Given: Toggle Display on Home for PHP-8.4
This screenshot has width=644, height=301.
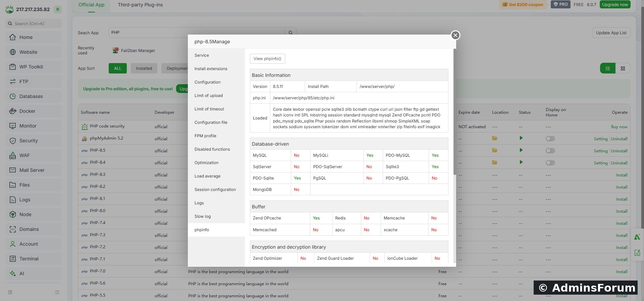Looking at the screenshot, I should [x=550, y=163].
